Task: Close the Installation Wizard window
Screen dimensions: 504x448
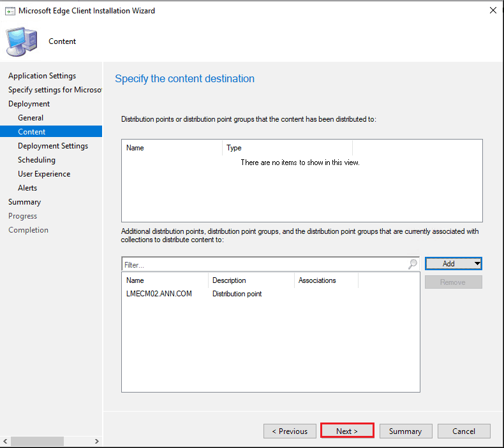Action: point(493,10)
